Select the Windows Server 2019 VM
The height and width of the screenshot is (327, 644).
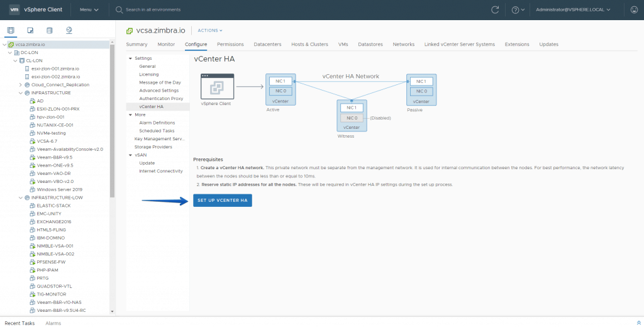coord(60,190)
